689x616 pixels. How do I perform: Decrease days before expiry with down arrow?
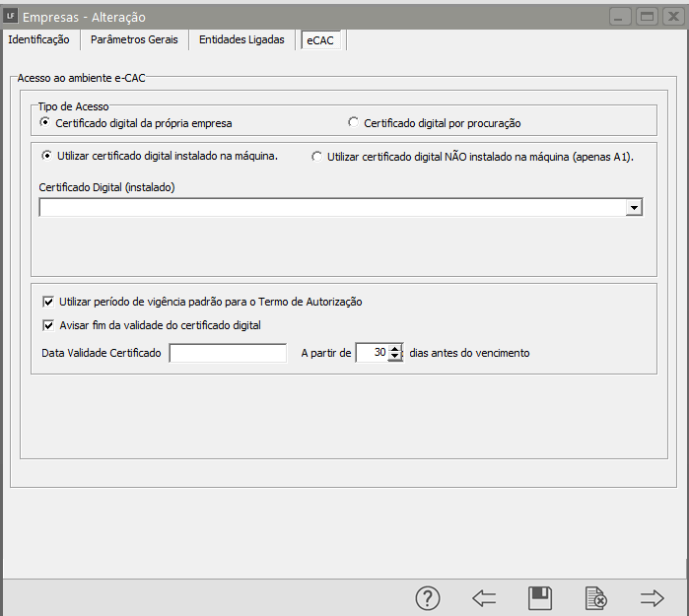coord(395,357)
